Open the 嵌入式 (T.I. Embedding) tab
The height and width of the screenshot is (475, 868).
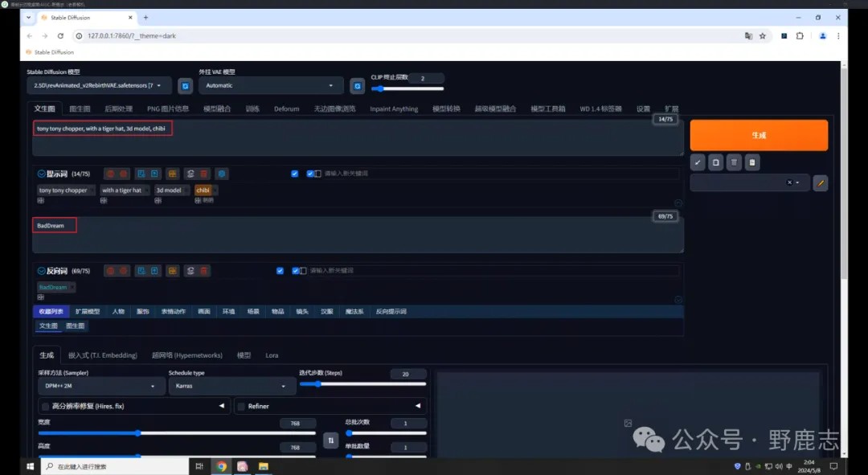(102, 355)
